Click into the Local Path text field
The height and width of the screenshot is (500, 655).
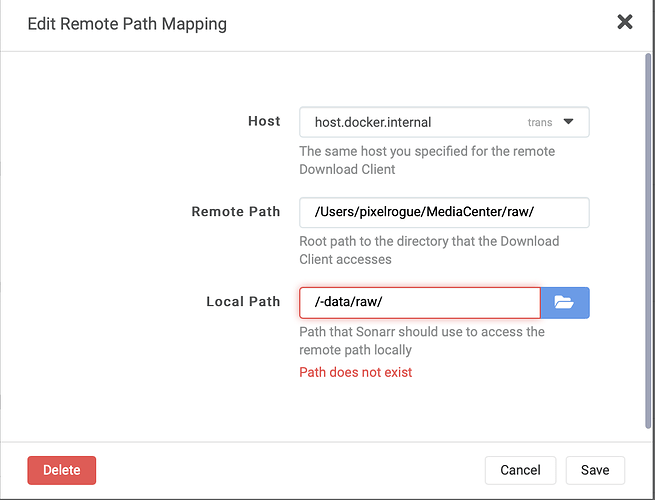pyautogui.click(x=419, y=302)
